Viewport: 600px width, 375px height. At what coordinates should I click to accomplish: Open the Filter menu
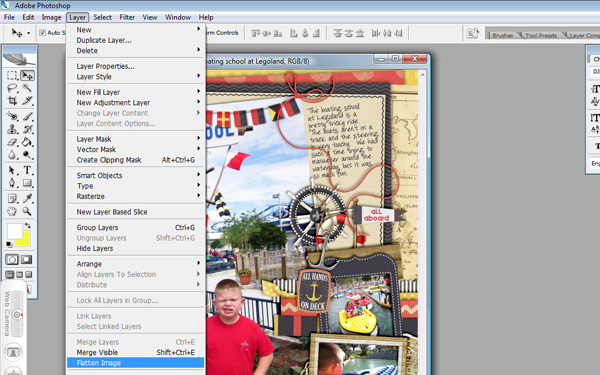[127, 17]
